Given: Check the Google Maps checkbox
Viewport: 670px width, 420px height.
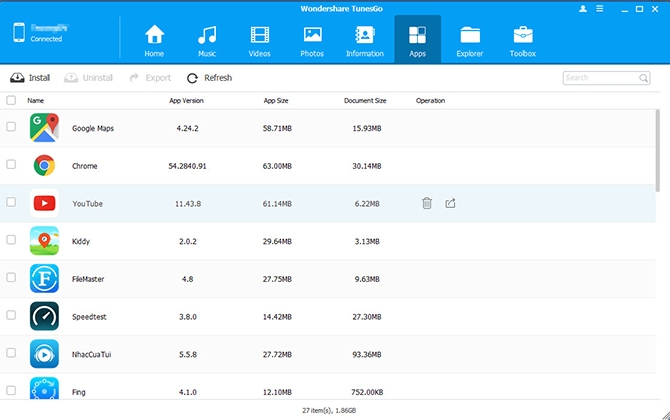Looking at the screenshot, I should [x=11, y=126].
